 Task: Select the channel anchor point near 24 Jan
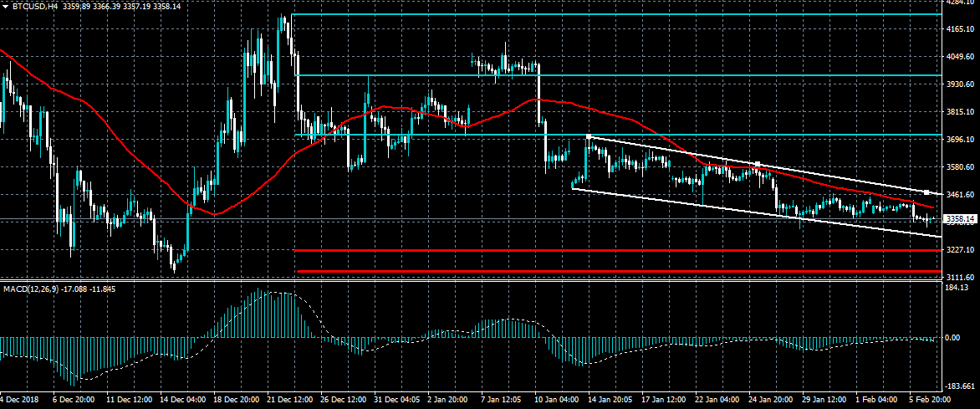758,164
